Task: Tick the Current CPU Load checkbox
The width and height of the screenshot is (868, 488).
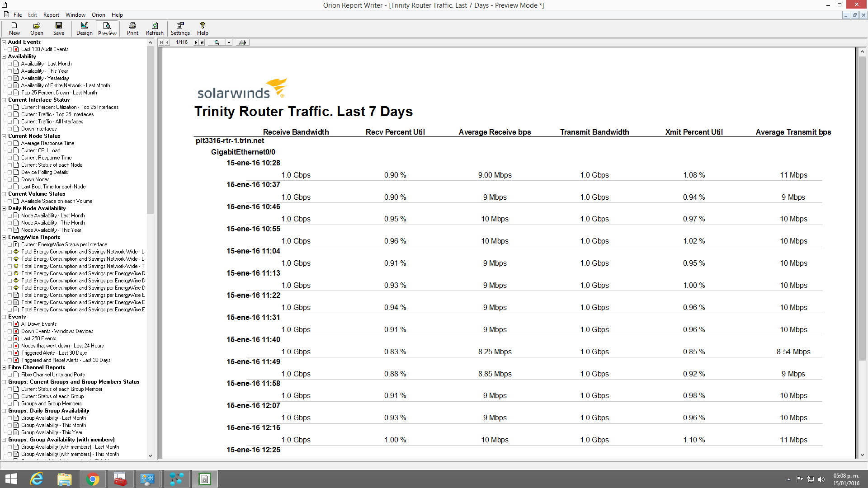Action: pyautogui.click(x=10, y=151)
